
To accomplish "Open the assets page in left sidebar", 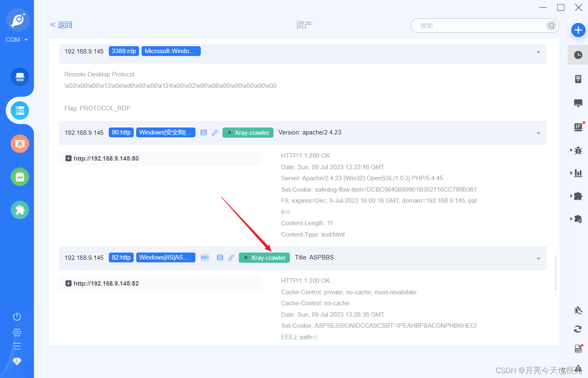I will [20, 110].
